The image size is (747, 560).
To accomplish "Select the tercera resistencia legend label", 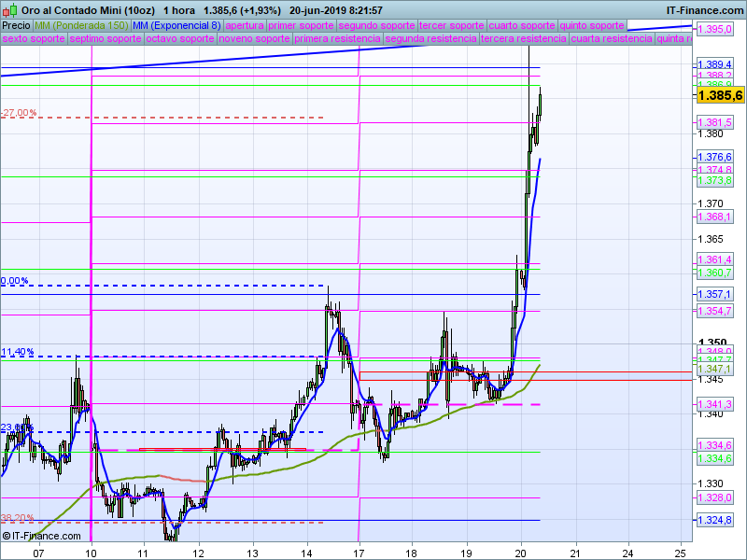I will 524,38.
